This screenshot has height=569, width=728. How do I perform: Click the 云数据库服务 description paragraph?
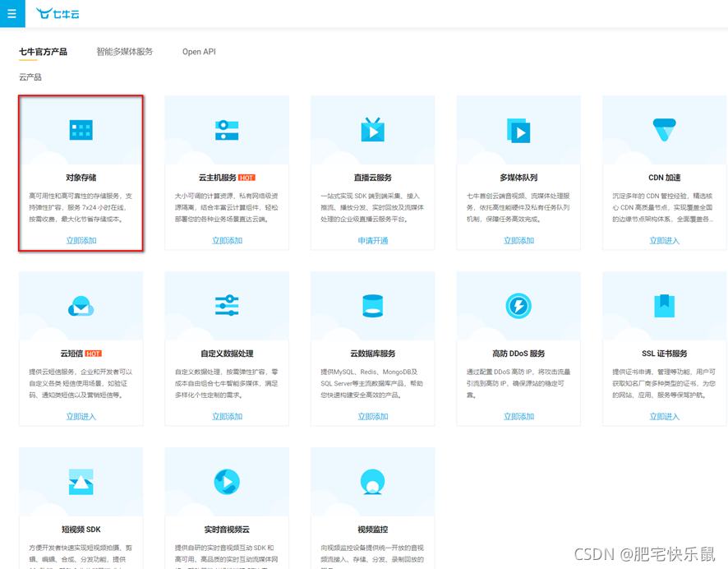[x=372, y=384]
